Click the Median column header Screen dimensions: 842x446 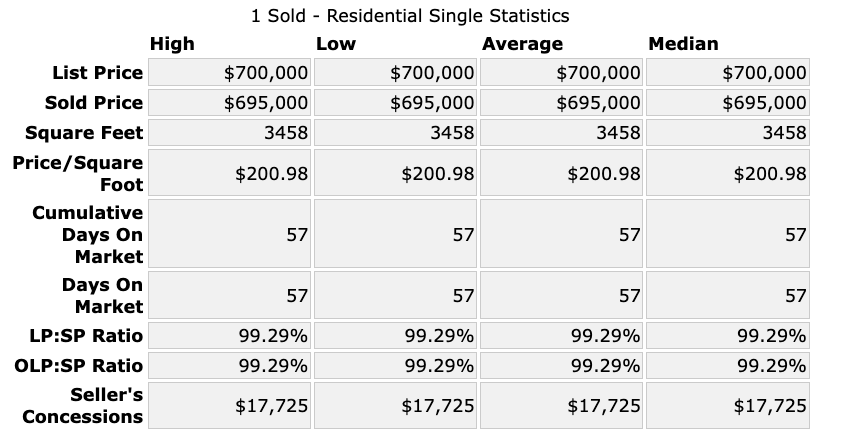tap(683, 44)
